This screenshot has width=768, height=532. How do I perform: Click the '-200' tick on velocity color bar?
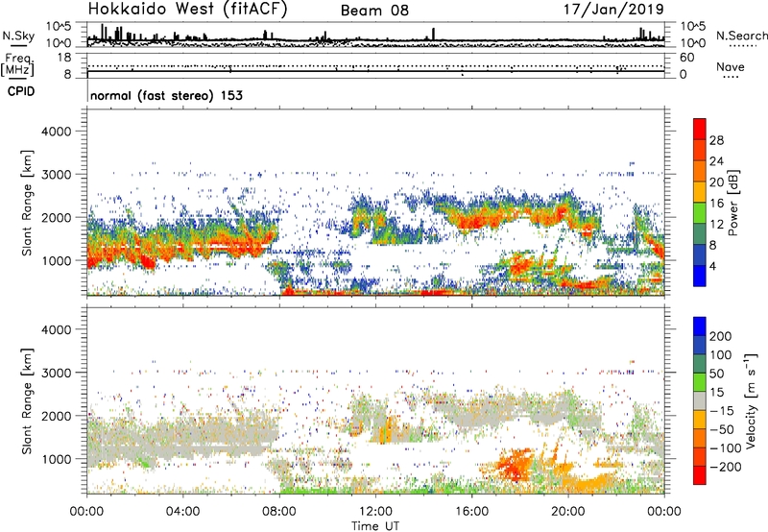tap(725, 468)
